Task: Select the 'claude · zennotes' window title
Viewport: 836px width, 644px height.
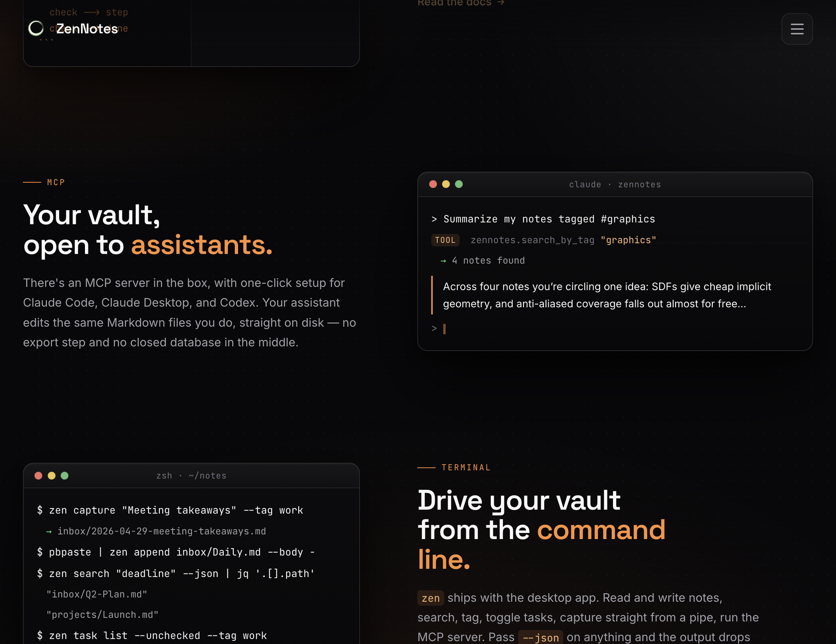Action: 615,184
